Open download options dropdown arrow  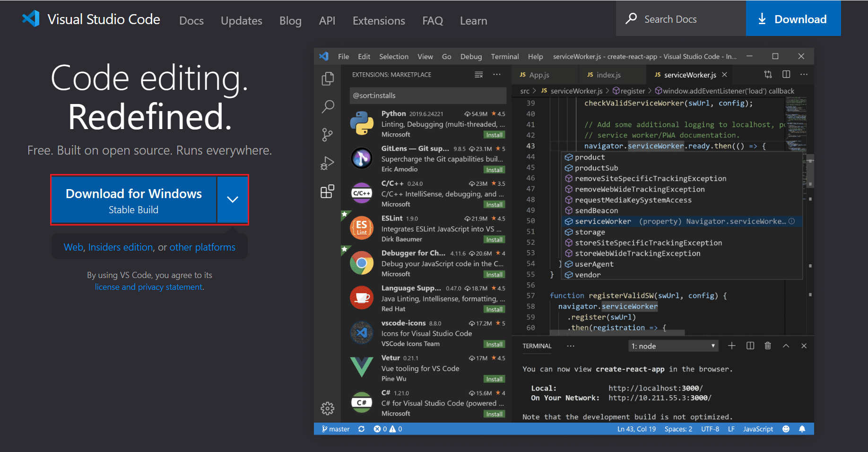232,200
